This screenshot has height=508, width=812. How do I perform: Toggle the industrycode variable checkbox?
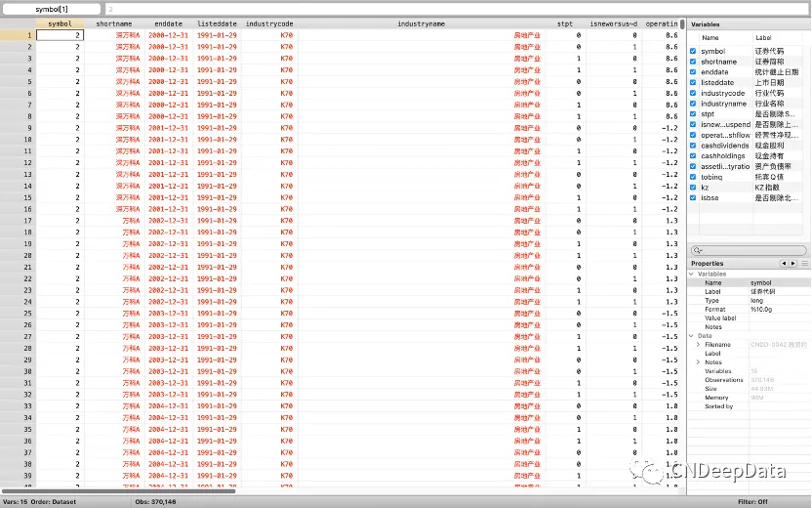[x=693, y=93]
